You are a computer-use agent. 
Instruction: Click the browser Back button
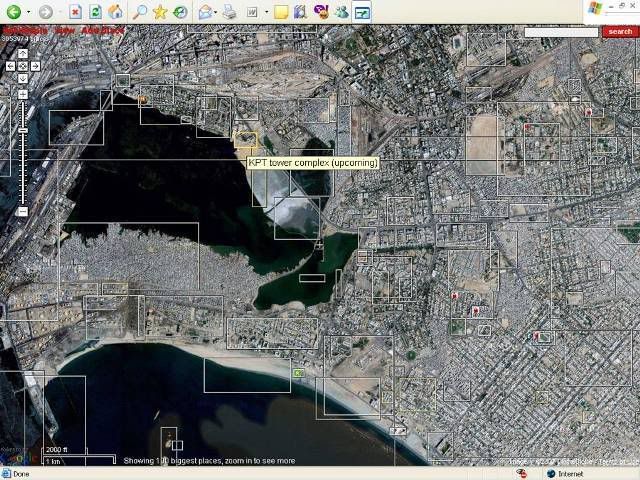pos(13,12)
